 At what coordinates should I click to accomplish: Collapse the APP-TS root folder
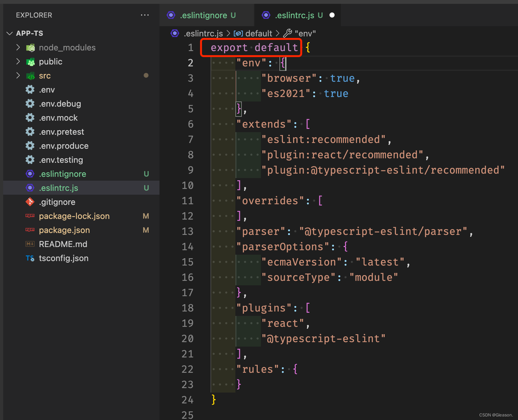point(10,33)
